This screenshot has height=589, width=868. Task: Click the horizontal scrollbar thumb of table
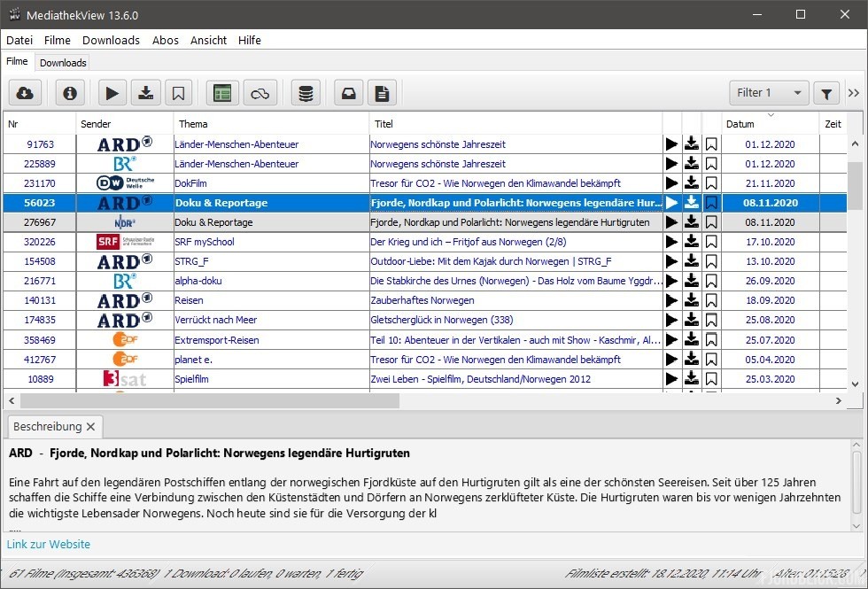210,400
